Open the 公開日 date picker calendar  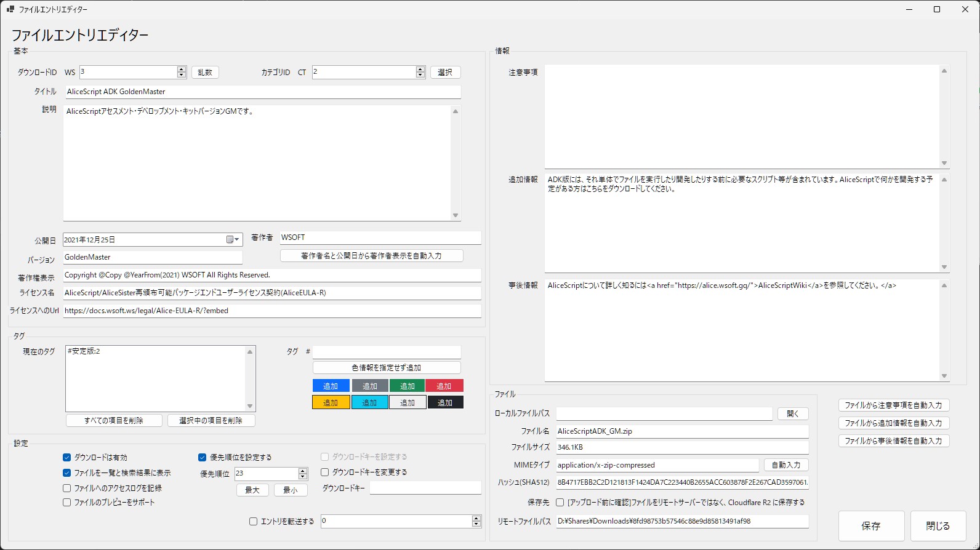232,240
